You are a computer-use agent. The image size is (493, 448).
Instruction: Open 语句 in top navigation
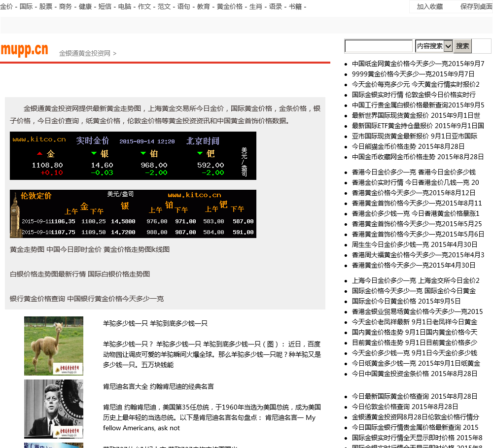click(x=184, y=6)
